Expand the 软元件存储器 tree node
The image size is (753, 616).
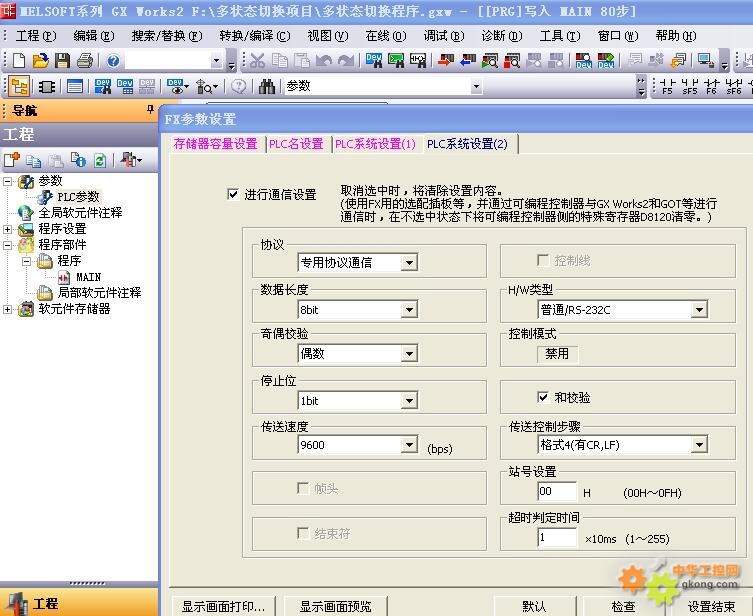7,310
